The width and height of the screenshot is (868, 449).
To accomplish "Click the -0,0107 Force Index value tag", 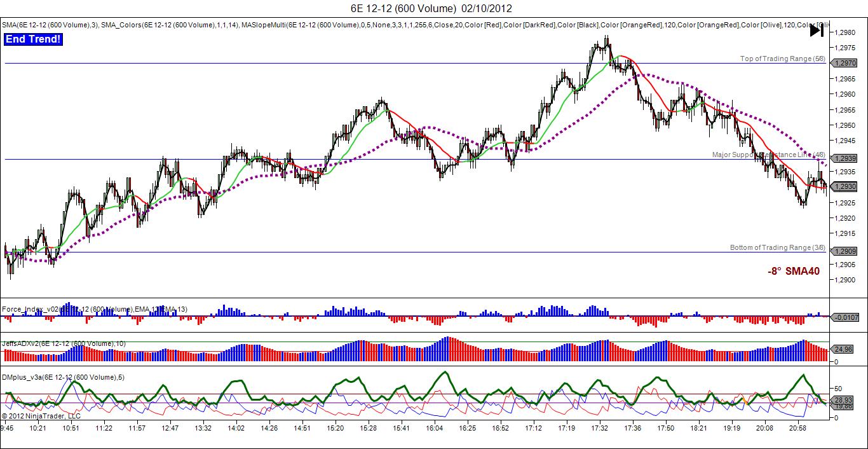I will [x=844, y=316].
